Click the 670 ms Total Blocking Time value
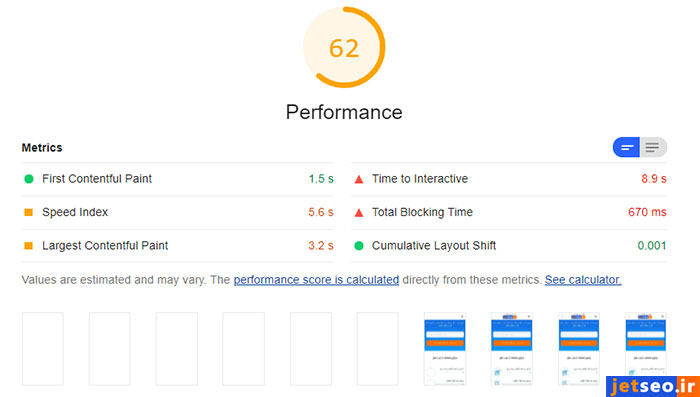 [x=647, y=212]
